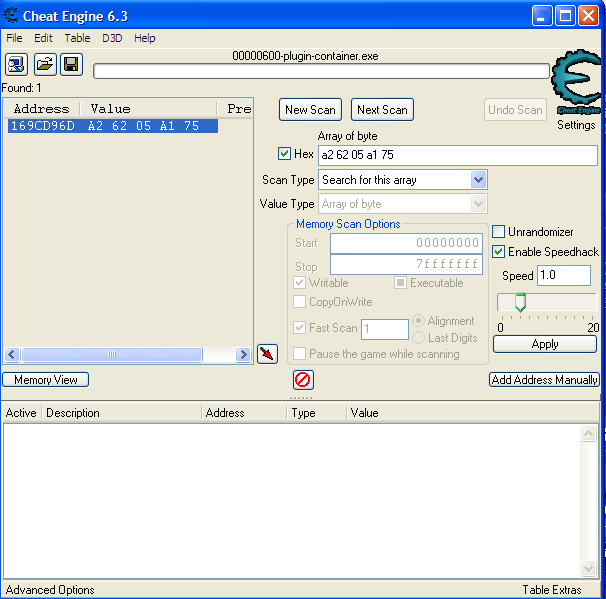Click the 00000600-plugin-container.exe process label
The width and height of the screenshot is (606, 599).
[x=305, y=56]
